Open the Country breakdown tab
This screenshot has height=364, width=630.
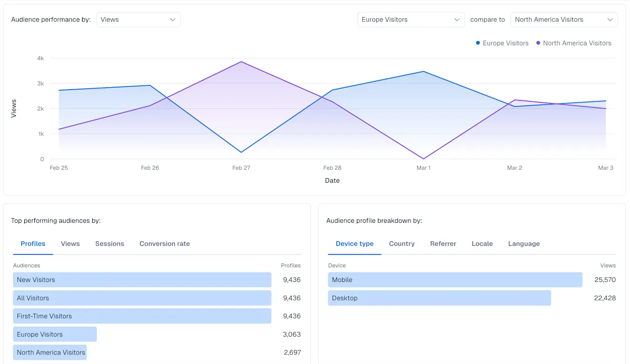point(401,243)
